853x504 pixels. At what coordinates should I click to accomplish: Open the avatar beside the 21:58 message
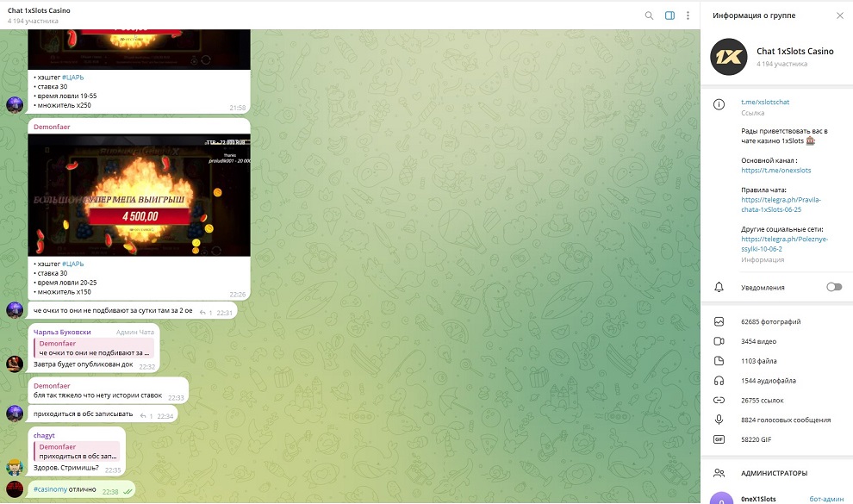point(15,104)
